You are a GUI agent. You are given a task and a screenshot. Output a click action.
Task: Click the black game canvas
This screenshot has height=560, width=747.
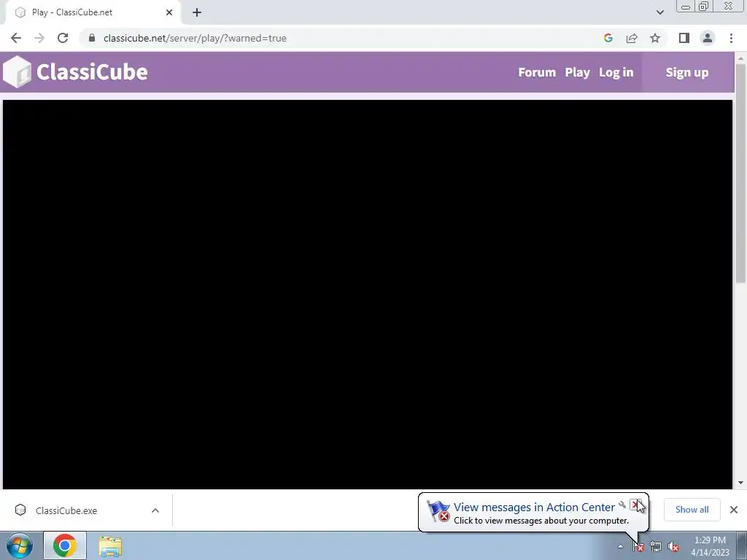tap(368, 295)
